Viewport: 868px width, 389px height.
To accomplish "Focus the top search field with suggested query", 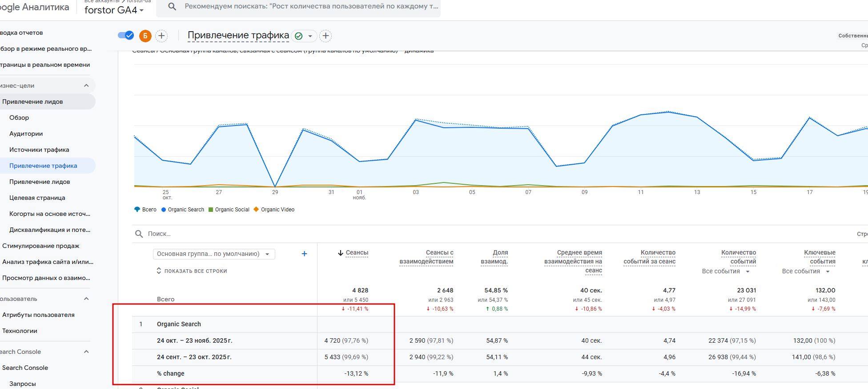I will click(x=311, y=7).
